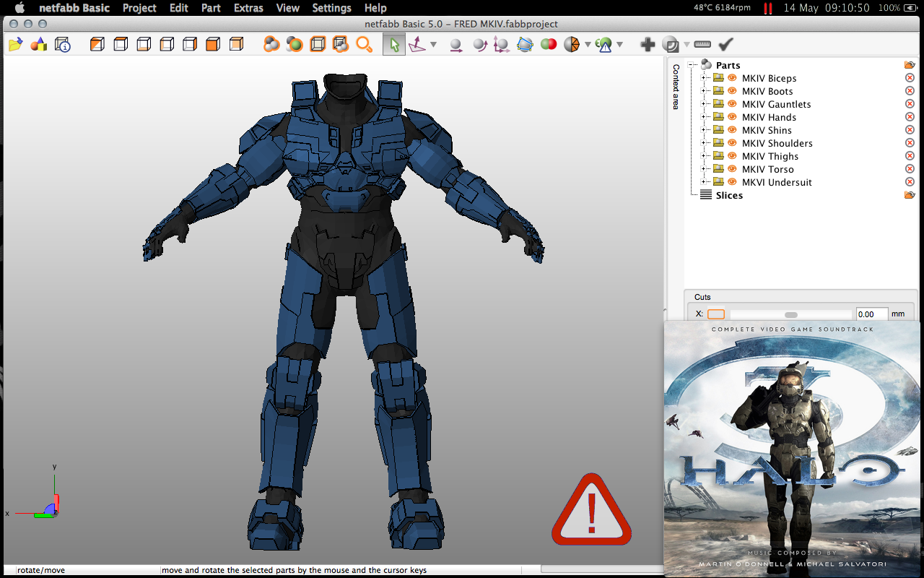The height and width of the screenshot is (578, 924).
Task: Click the zoom magnifier toolbar icon
Action: tap(364, 45)
